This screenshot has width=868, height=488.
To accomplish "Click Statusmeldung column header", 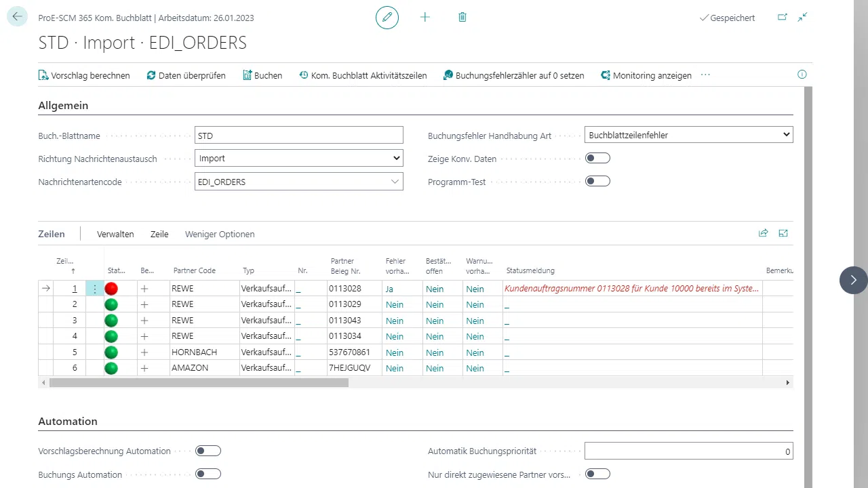I will click(x=530, y=270).
